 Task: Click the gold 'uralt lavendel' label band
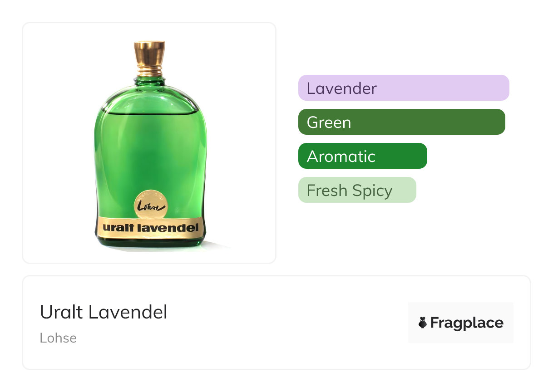coord(149,227)
